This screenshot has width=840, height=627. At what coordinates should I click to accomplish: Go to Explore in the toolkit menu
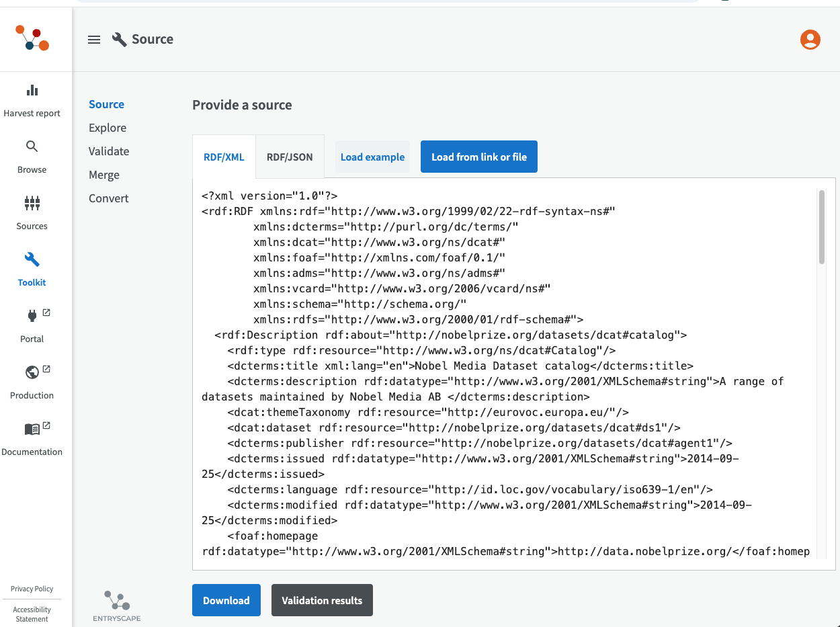click(108, 128)
